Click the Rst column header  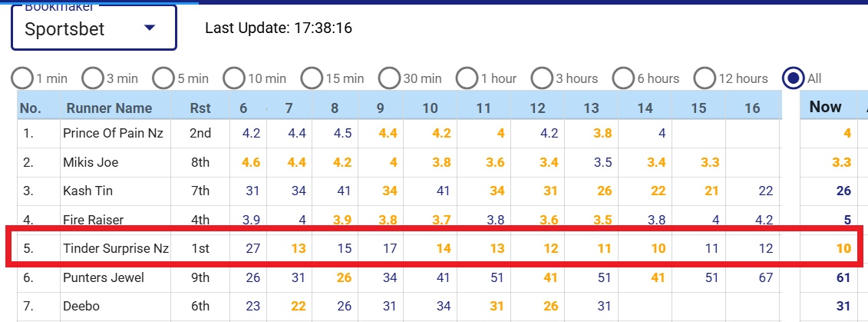(x=200, y=108)
